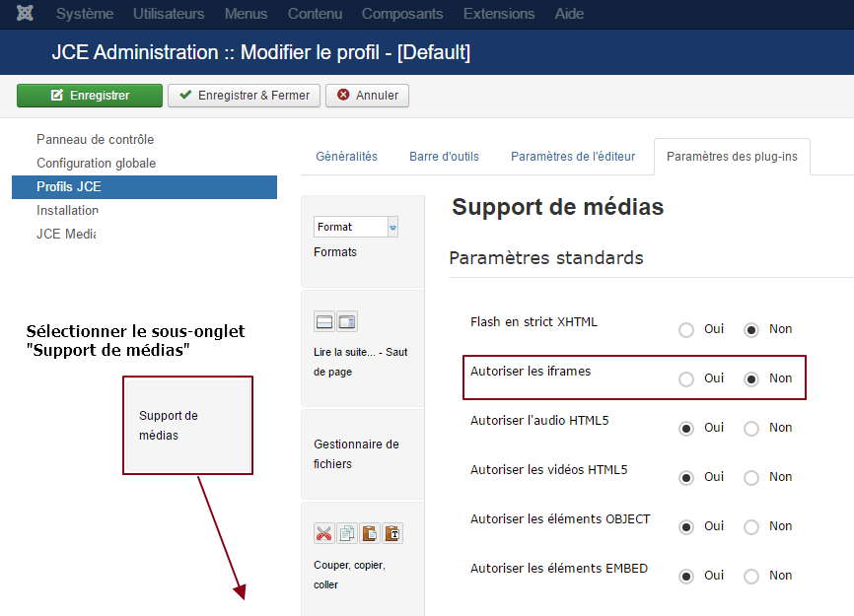The width and height of the screenshot is (854, 616).
Task: Select Oui for Autoriser les iframes
Action: click(x=686, y=378)
